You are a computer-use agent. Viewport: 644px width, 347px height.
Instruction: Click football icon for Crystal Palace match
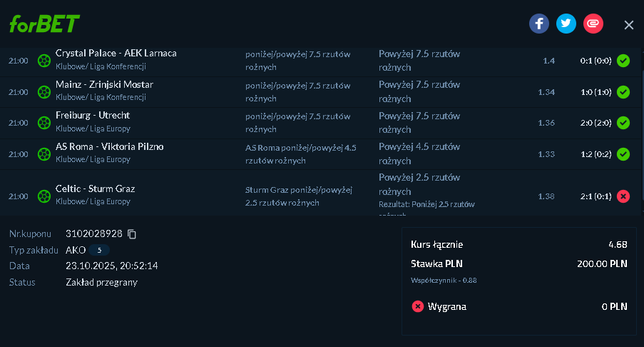click(x=44, y=61)
